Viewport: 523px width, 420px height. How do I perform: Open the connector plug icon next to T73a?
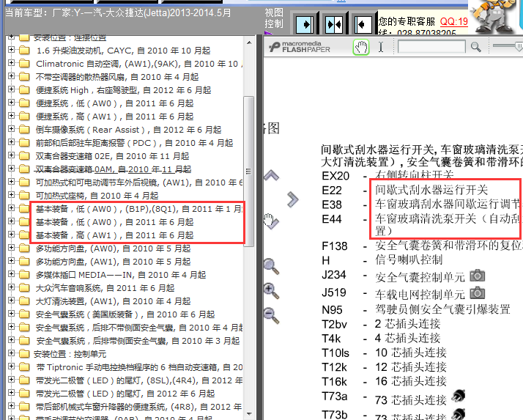click(x=459, y=397)
